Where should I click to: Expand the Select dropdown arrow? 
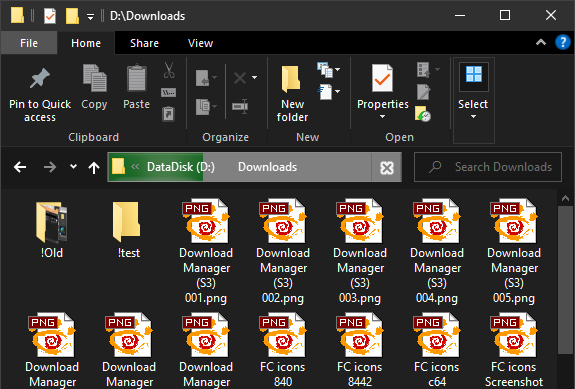click(473, 117)
